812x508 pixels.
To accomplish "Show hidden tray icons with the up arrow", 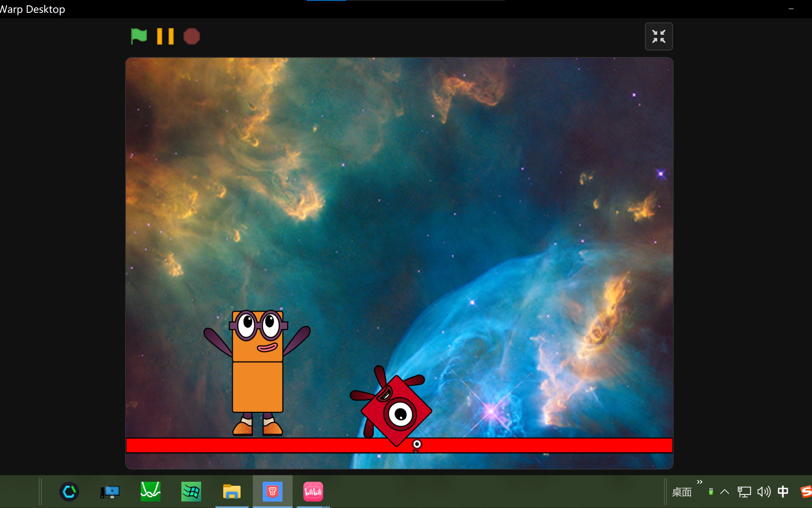I will (x=724, y=492).
